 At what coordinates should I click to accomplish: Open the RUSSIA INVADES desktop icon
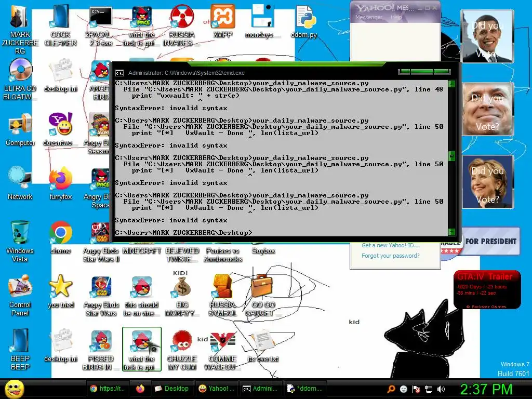(181, 16)
